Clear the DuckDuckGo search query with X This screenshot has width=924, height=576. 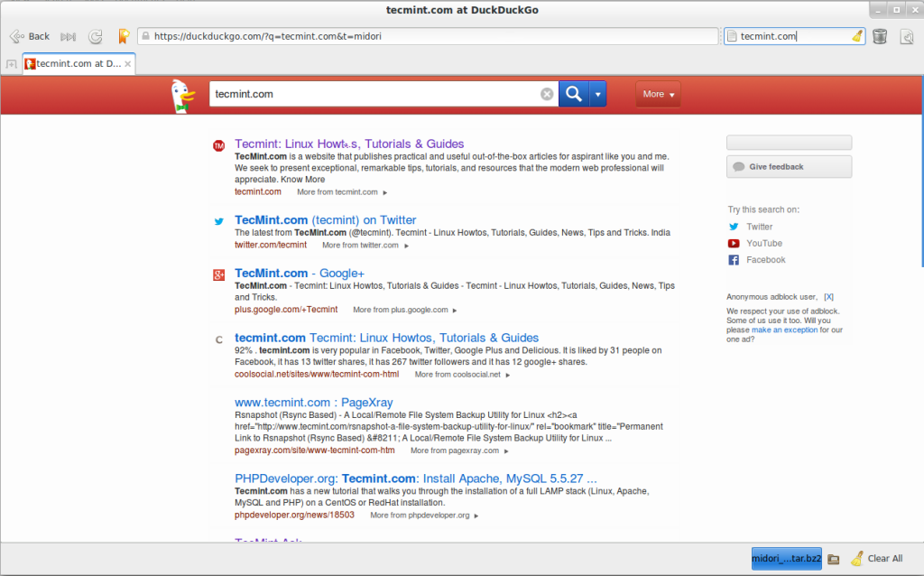coord(547,94)
